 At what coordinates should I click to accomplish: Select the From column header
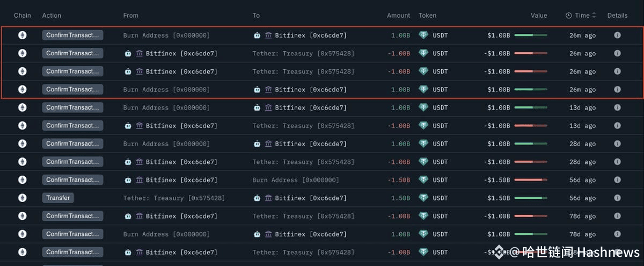click(130, 16)
